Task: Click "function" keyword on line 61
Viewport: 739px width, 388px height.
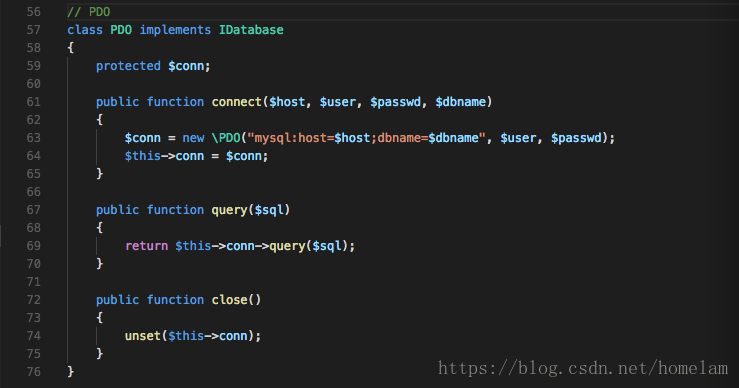Action: coord(175,102)
